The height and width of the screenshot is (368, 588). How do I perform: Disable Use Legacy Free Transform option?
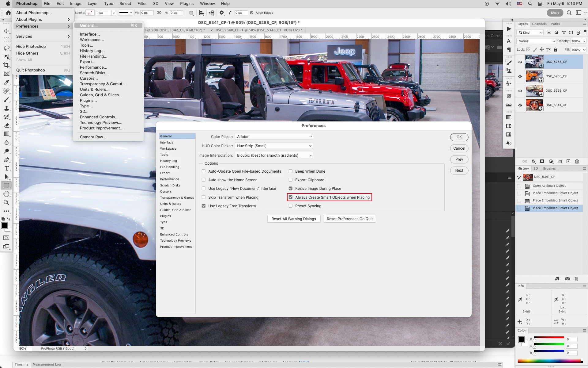tap(204, 206)
